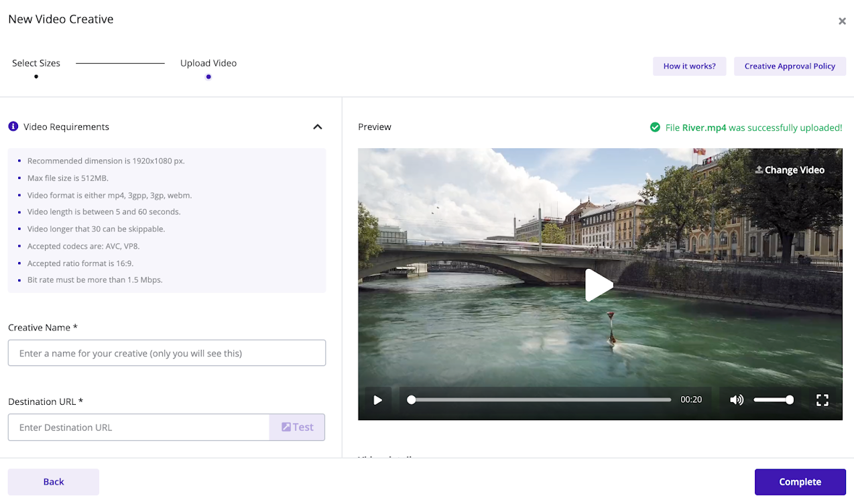Click the green upload success checkmark icon
This screenshot has width=854, height=504.
(x=655, y=127)
